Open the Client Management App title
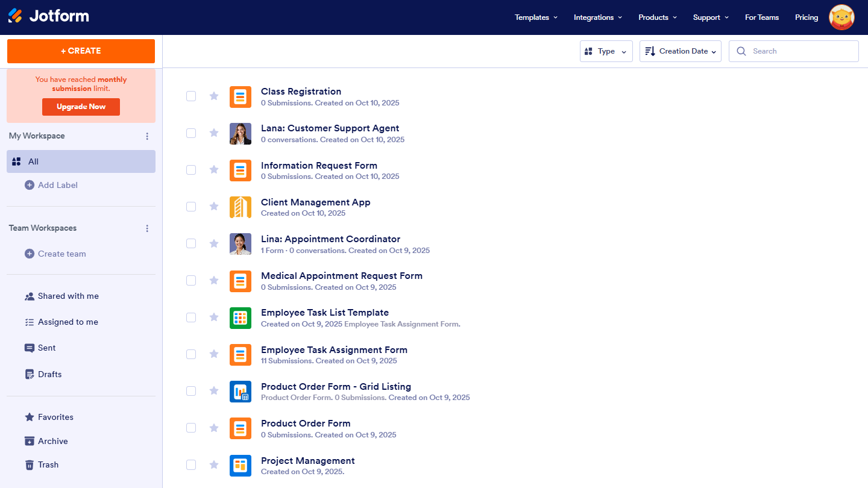Image resolution: width=868 pixels, height=488 pixels. click(x=316, y=202)
